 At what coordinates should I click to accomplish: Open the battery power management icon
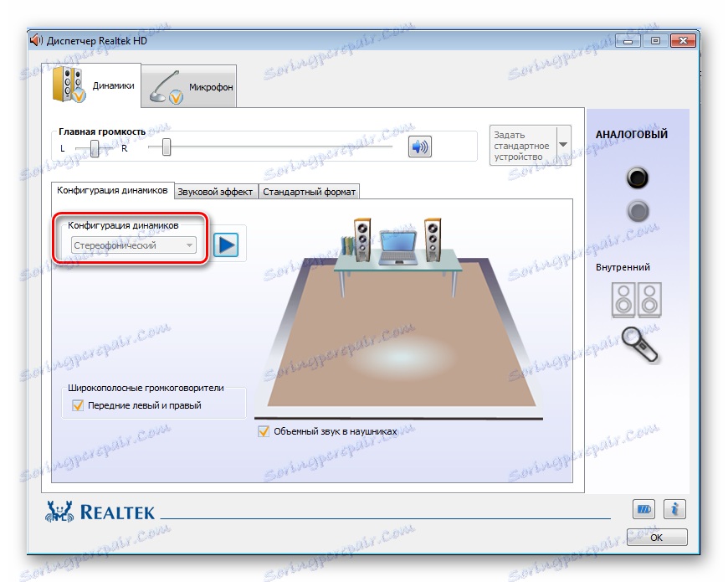tap(643, 509)
